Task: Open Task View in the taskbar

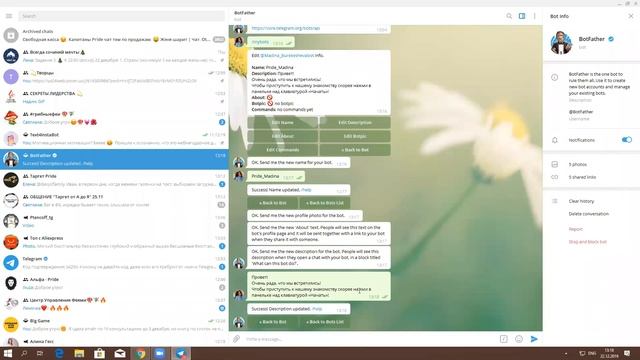Action: point(40,353)
